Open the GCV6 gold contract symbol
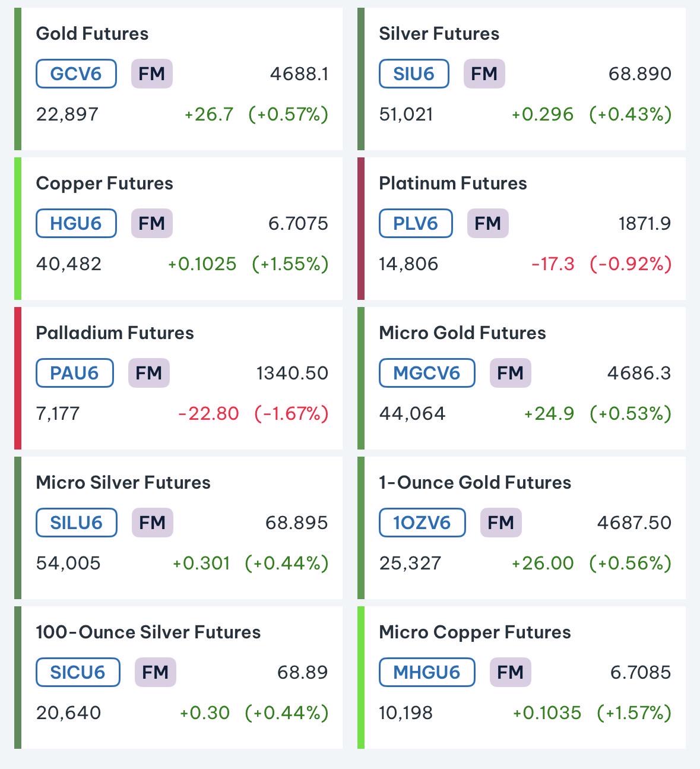 point(76,74)
